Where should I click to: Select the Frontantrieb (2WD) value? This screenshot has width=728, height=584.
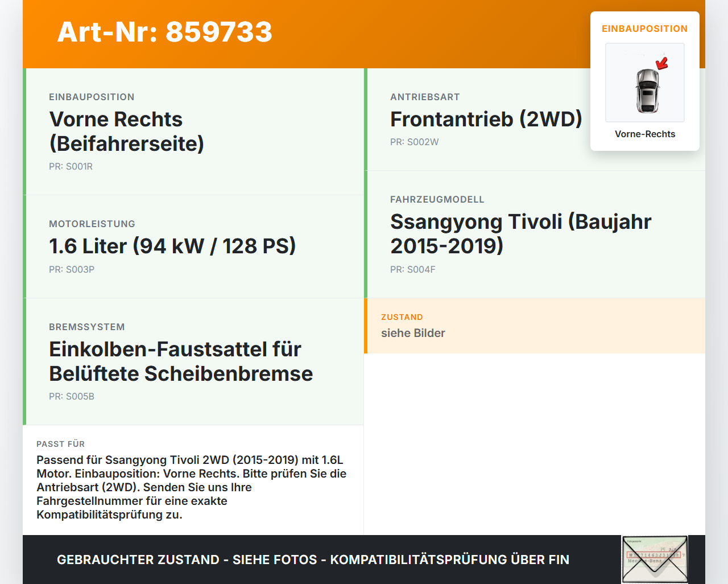tap(486, 119)
